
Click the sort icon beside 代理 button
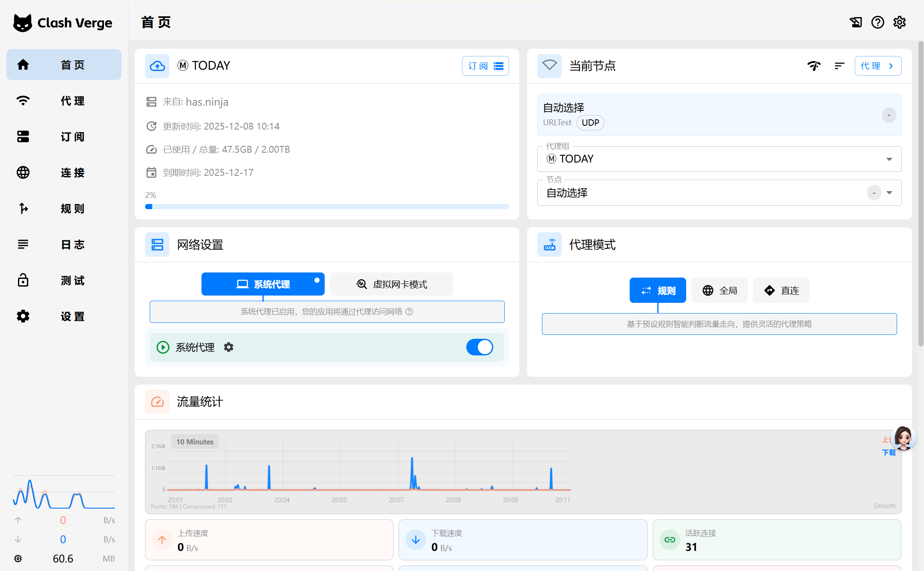(x=839, y=66)
